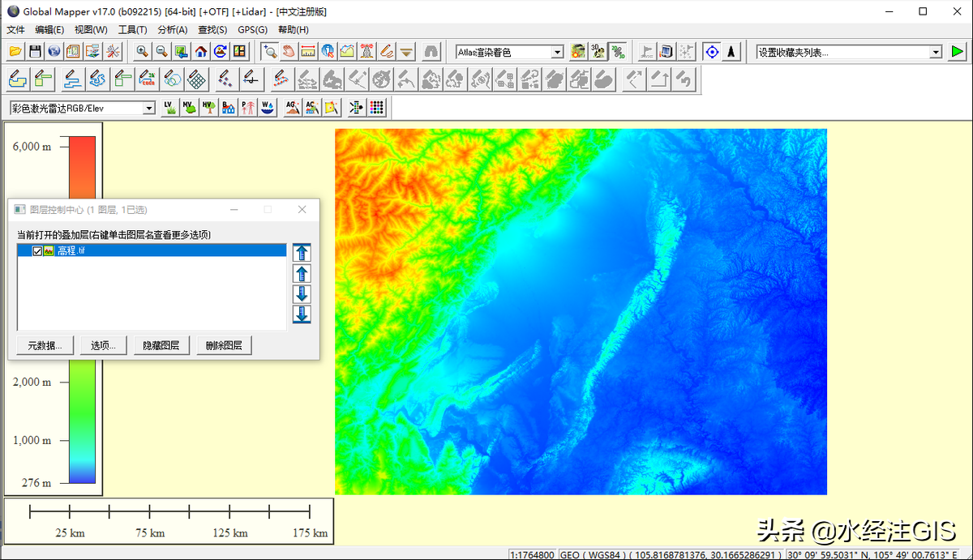Toggle the hill shading button
The width and height of the screenshot is (973, 560).
tap(578, 51)
